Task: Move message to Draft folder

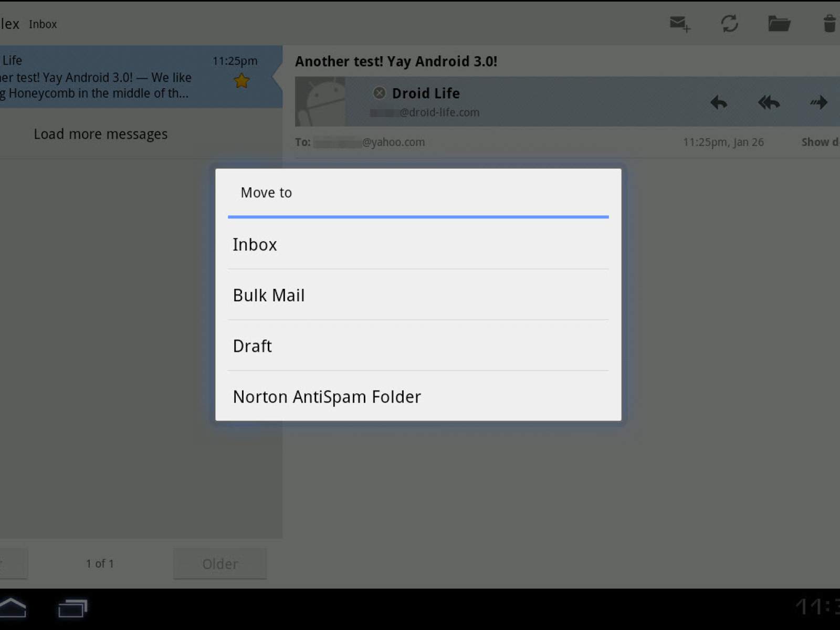Action: (x=418, y=346)
